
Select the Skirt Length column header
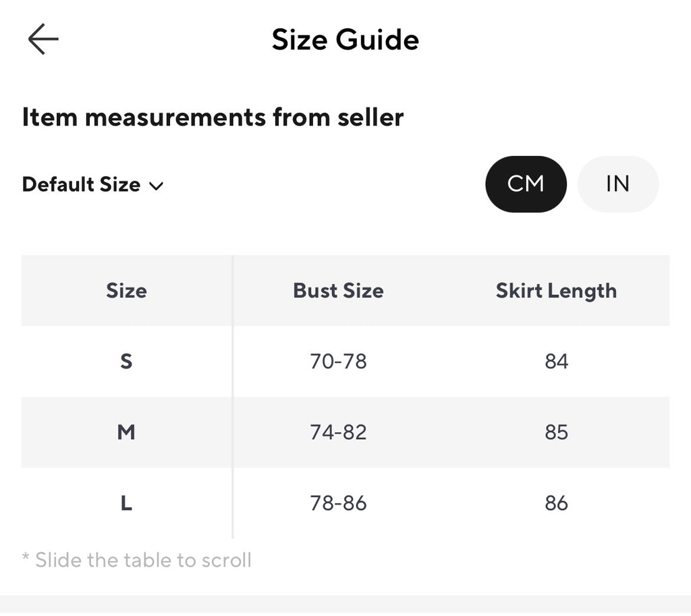[556, 291]
